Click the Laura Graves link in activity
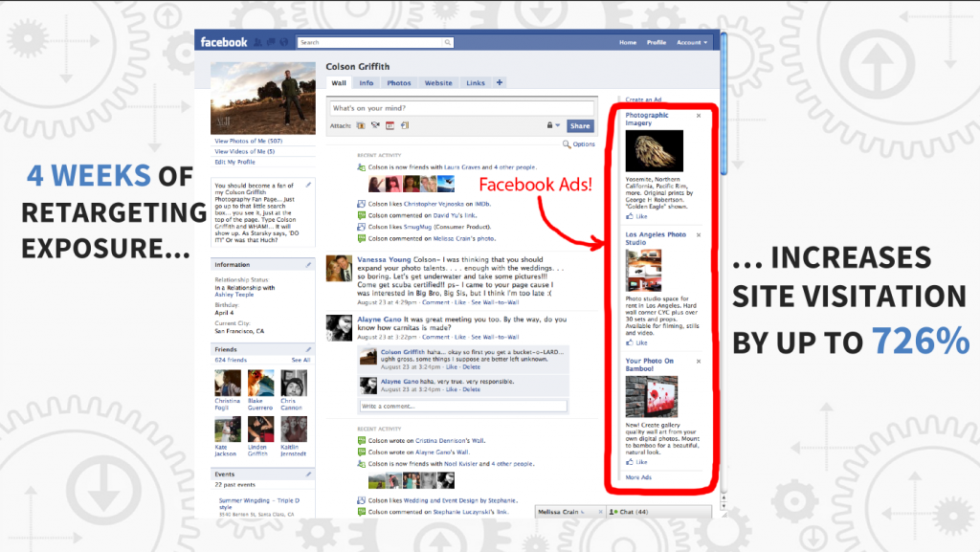This screenshot has width=980, height=552. [x=462, y=167]
